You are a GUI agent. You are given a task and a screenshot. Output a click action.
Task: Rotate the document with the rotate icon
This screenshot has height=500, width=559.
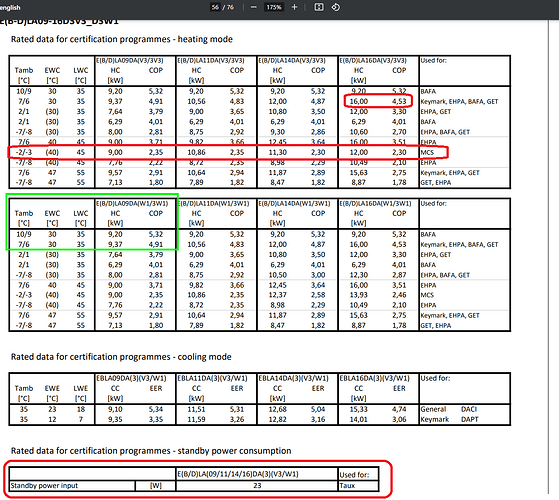[335, 7]
